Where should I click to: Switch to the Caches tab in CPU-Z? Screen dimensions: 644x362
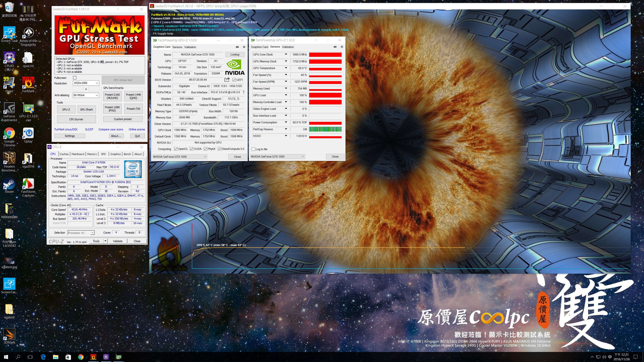pos(64,154)
